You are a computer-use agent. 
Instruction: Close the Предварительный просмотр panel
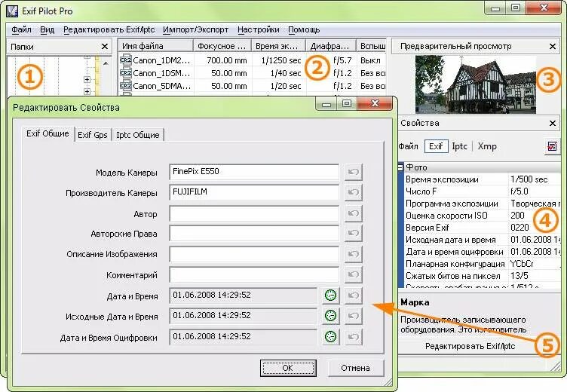click(552, 46)
